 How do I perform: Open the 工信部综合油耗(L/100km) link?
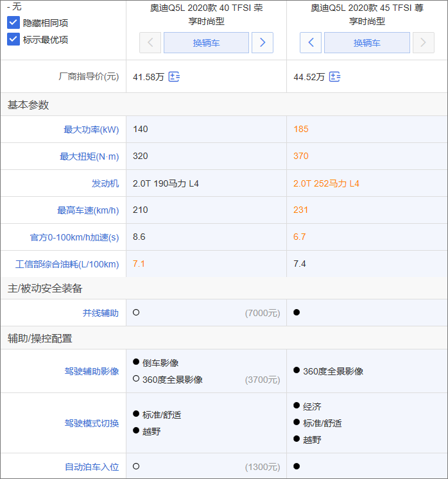point(67,264)
